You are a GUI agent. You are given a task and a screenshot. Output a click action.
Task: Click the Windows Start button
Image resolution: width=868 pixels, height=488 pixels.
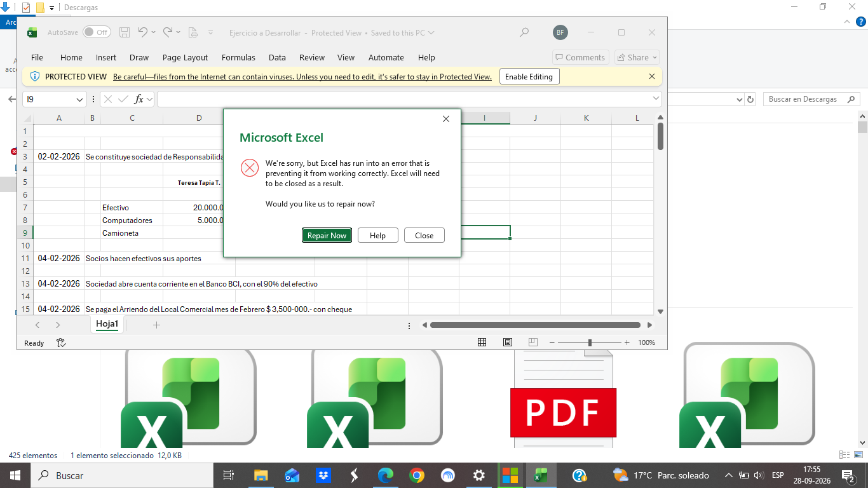(x=15, y=475)
